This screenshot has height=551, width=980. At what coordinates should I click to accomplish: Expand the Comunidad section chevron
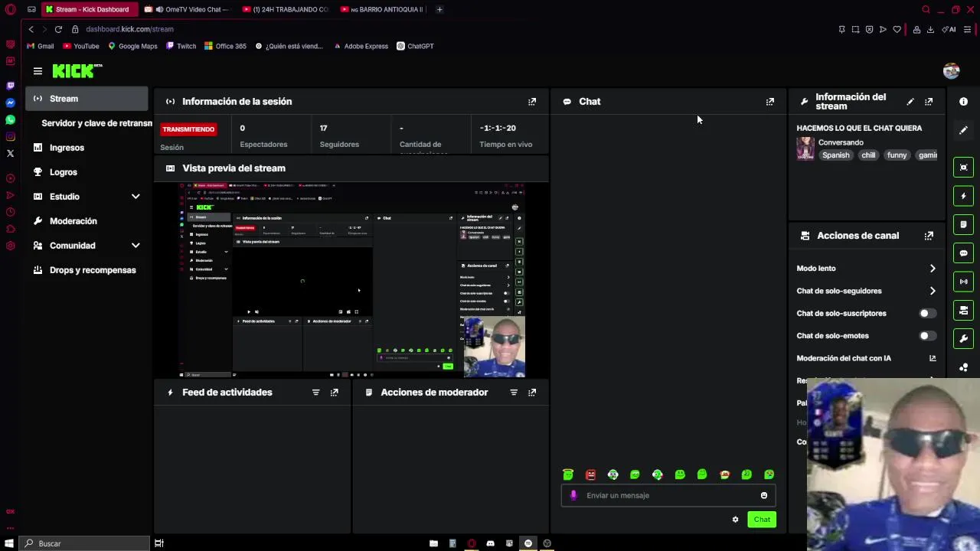(x=136, y=246)
